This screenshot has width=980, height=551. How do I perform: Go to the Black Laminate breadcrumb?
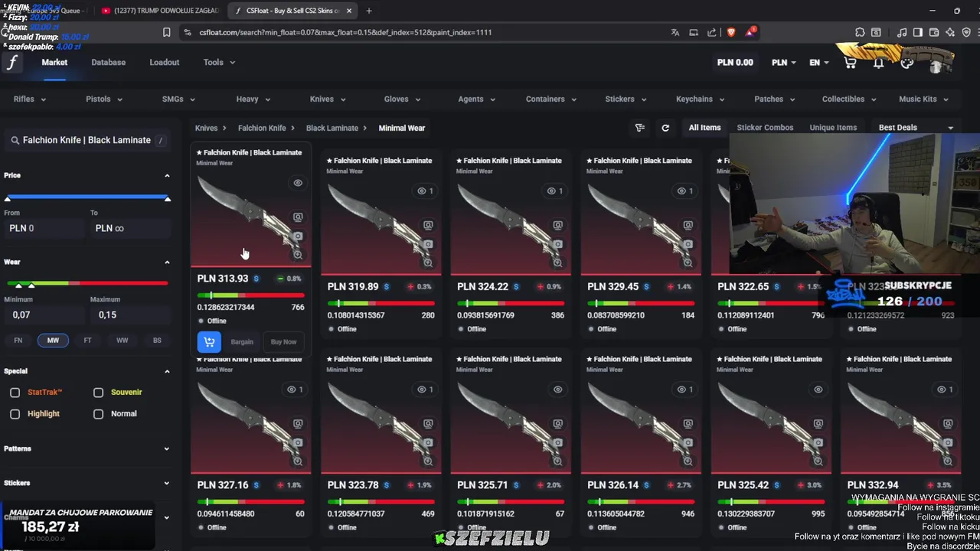coord(332,128)
